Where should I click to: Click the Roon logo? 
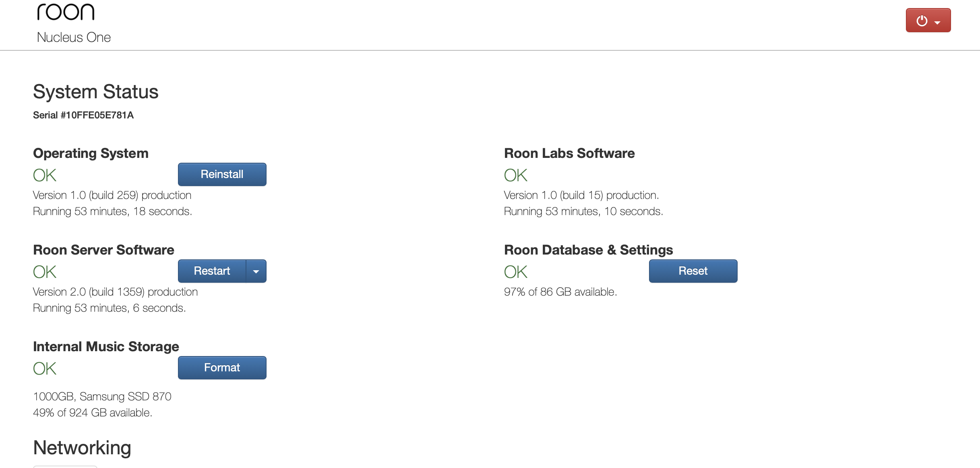[66, 12]
